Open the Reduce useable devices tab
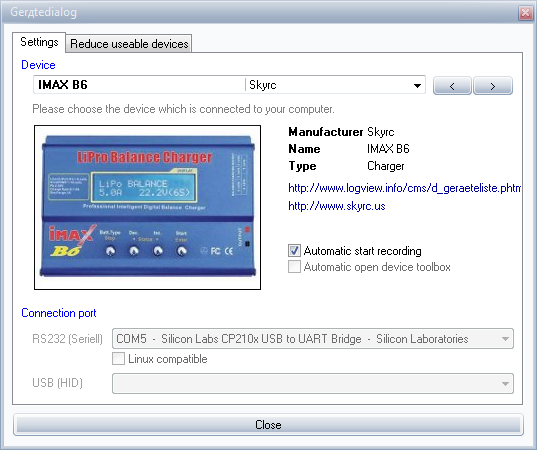 (129, 44)
